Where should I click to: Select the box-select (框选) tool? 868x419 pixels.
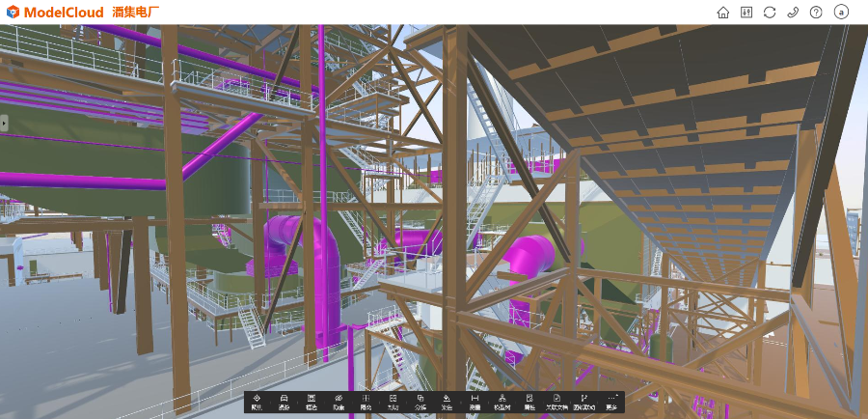pos(312,402)
